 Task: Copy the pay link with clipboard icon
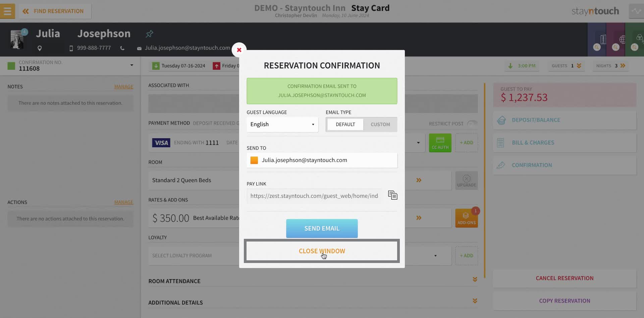392,195
